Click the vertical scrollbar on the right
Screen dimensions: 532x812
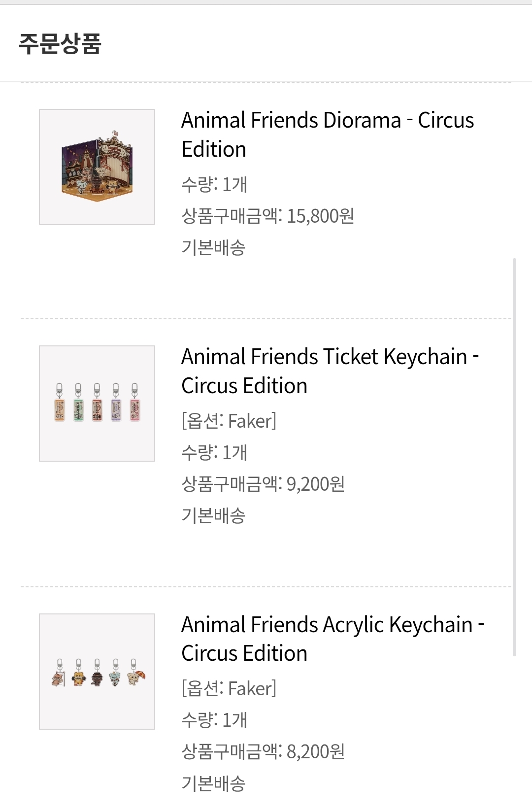pyautogui.click(x=514, y=456)
